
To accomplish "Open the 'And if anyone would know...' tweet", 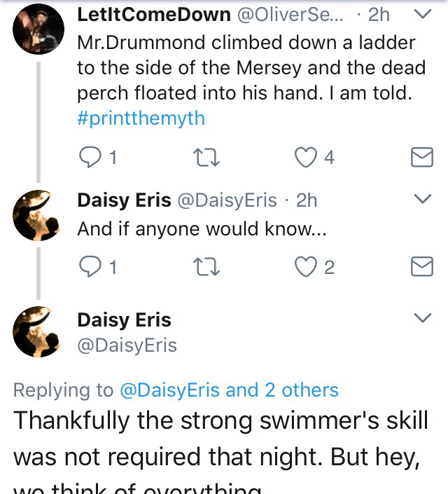I will pos(202,229).
